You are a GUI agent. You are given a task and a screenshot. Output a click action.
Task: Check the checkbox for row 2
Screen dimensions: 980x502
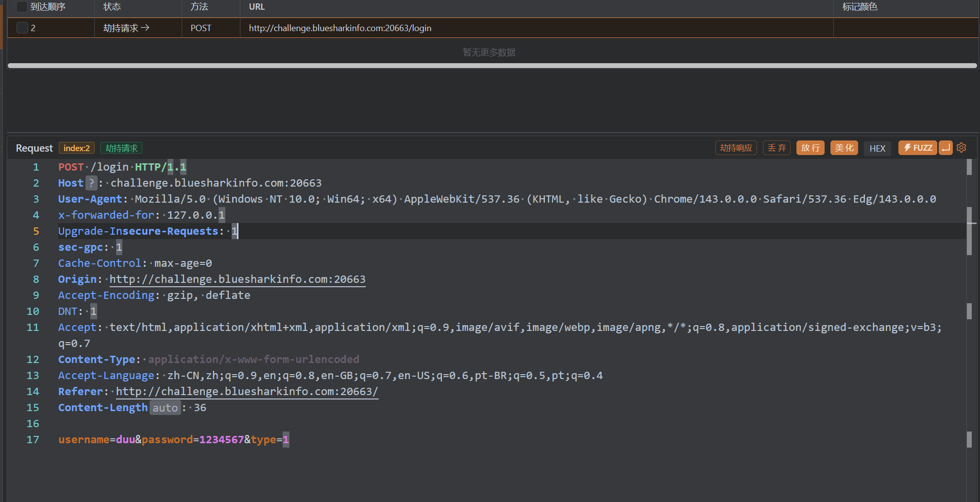22,28
